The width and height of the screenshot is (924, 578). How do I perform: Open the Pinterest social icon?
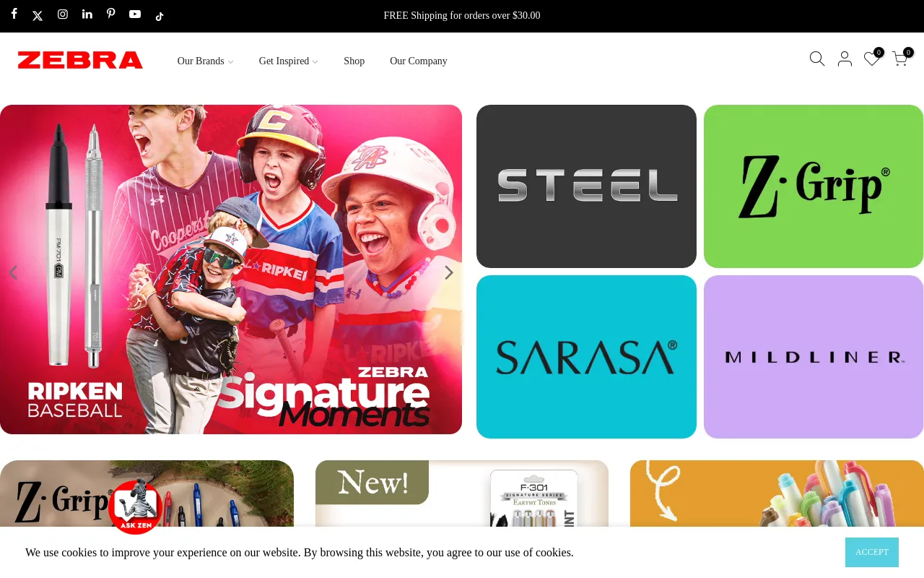click(x=111, y=14)
